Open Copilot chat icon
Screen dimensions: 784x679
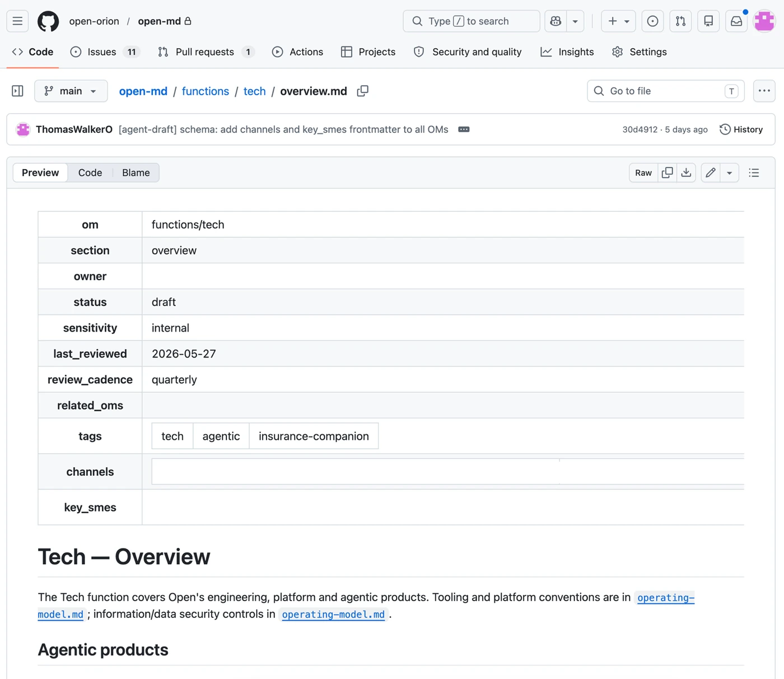point(556,21)
